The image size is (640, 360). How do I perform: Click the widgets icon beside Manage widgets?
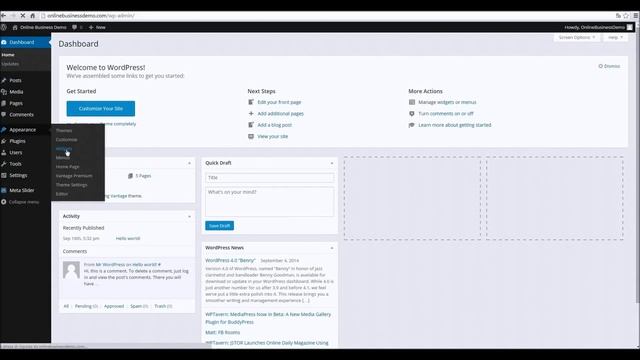pyautogui.click(x=412, y=102)
